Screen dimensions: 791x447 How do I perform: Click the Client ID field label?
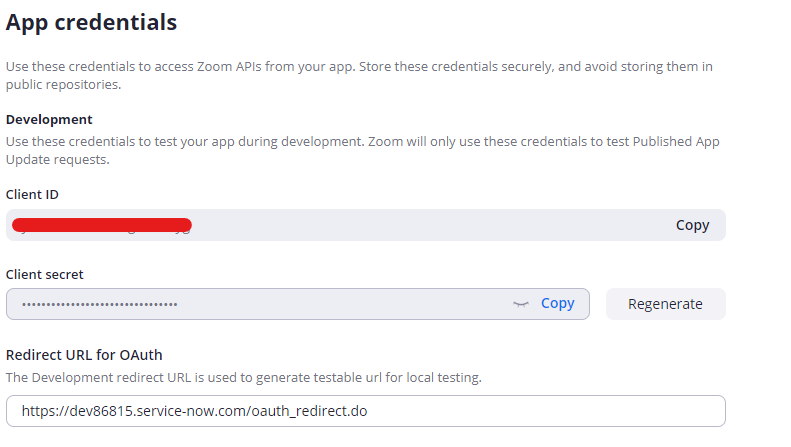tap(32, 194)
